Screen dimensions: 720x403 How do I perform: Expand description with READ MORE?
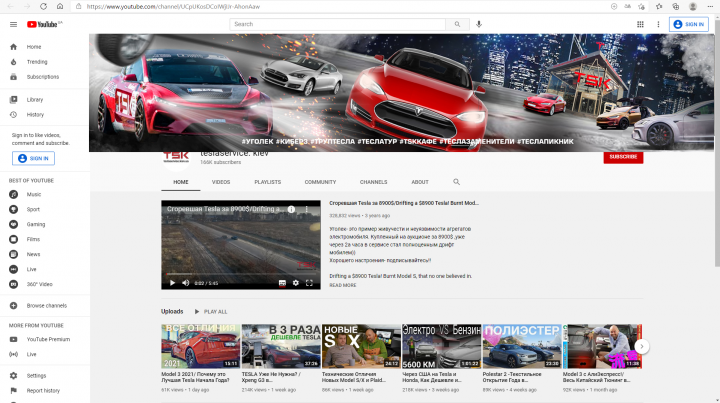343,285
